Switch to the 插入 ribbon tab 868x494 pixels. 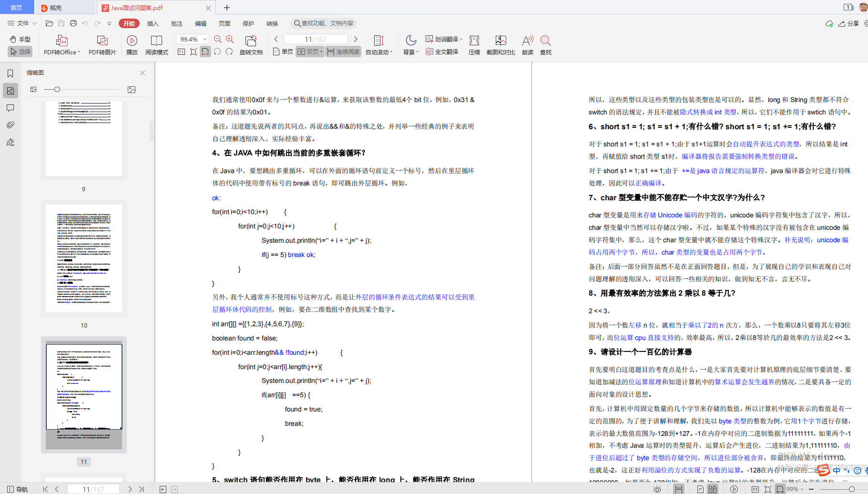(153, 23)
